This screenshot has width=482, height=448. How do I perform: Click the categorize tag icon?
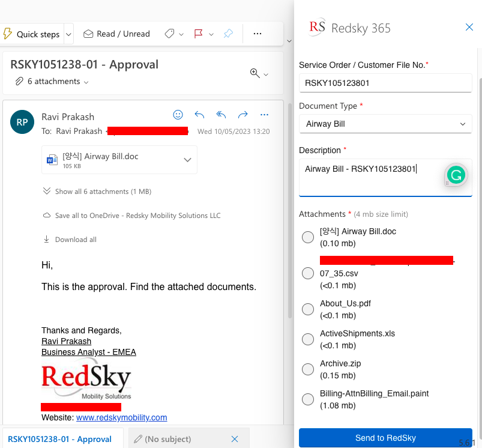pos(169,34)
